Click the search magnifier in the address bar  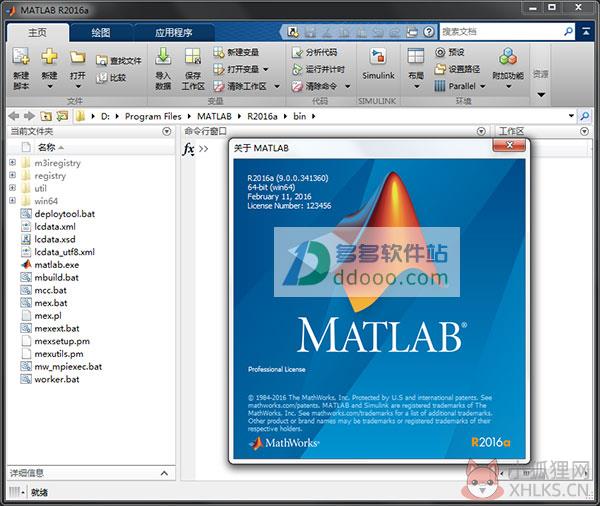pyautogui.click(x=585, y=116)
